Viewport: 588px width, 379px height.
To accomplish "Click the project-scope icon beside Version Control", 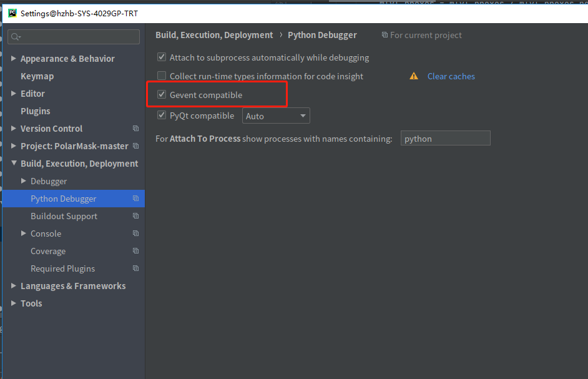I will tap(136, 129).
